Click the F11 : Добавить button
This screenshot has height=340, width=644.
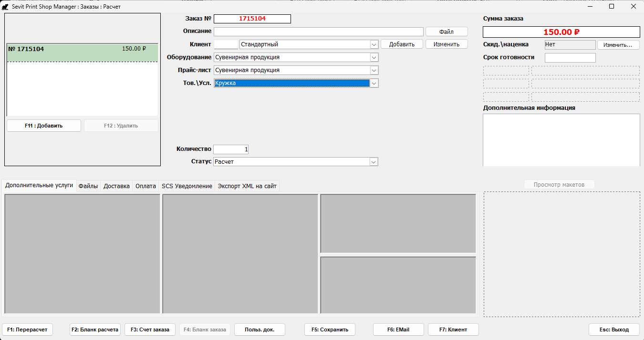44,126
